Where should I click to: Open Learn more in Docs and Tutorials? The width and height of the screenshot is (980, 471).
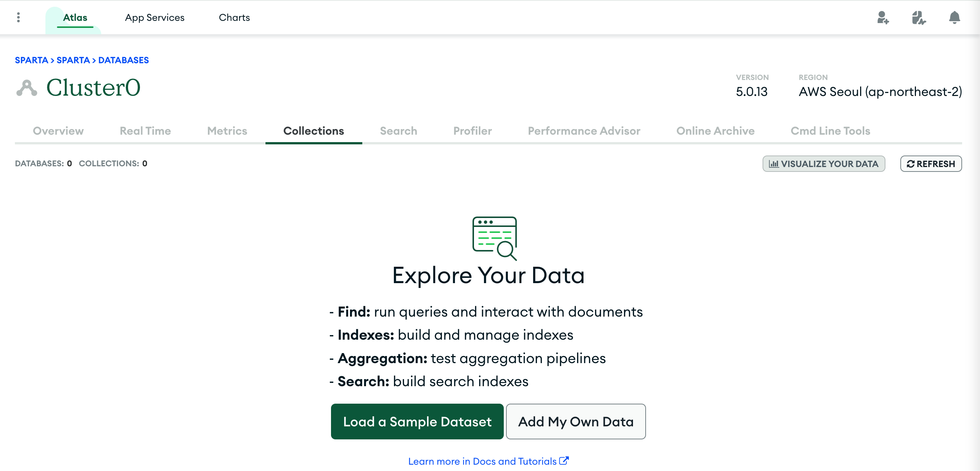click(x=489, y=461)
